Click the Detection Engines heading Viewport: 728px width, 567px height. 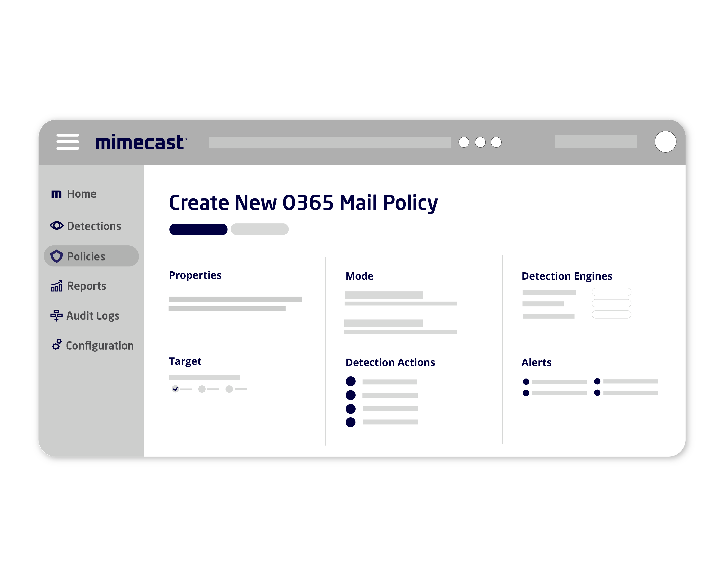click(567, 276)
